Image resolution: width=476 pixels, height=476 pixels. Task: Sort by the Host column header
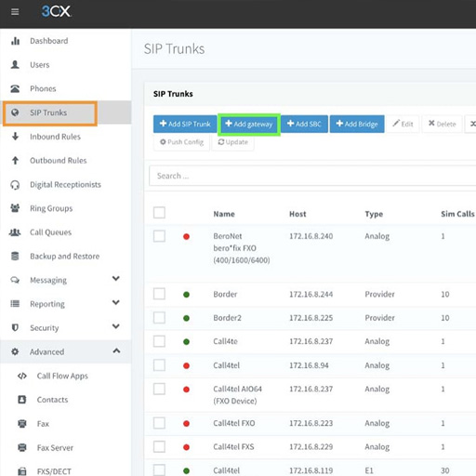coord(297,214)
